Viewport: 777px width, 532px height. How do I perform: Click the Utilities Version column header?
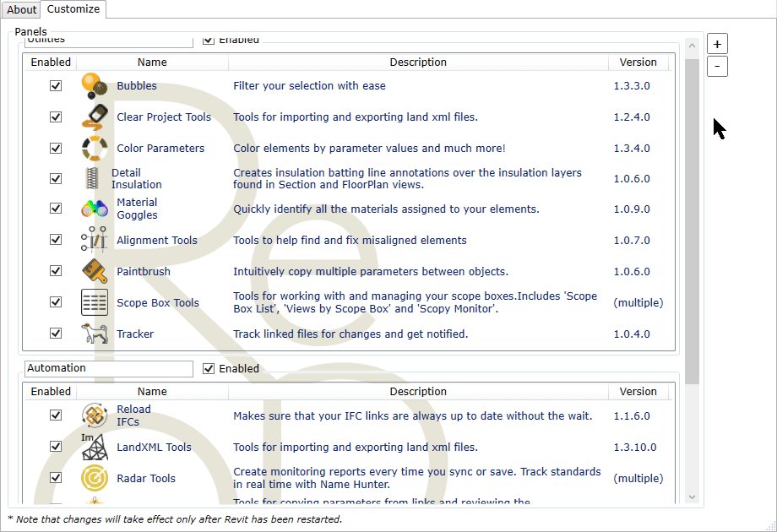pyautogui.click(x=638, y=62)
